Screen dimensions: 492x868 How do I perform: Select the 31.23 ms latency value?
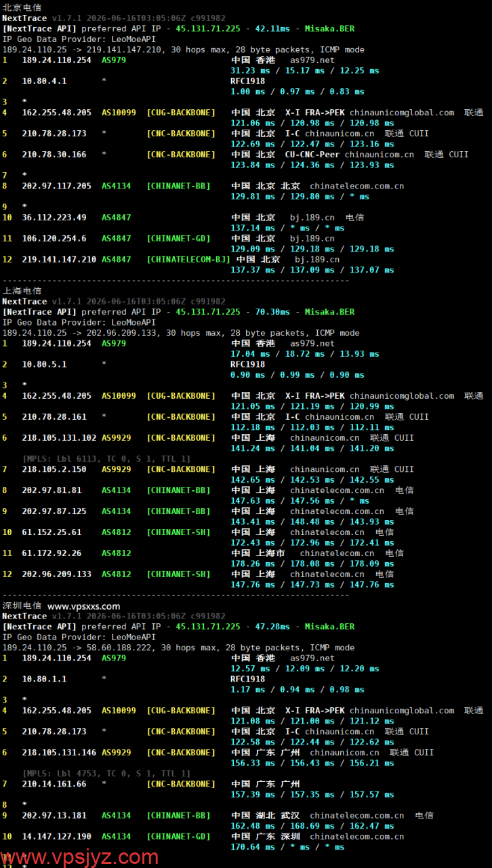point(250,71)
